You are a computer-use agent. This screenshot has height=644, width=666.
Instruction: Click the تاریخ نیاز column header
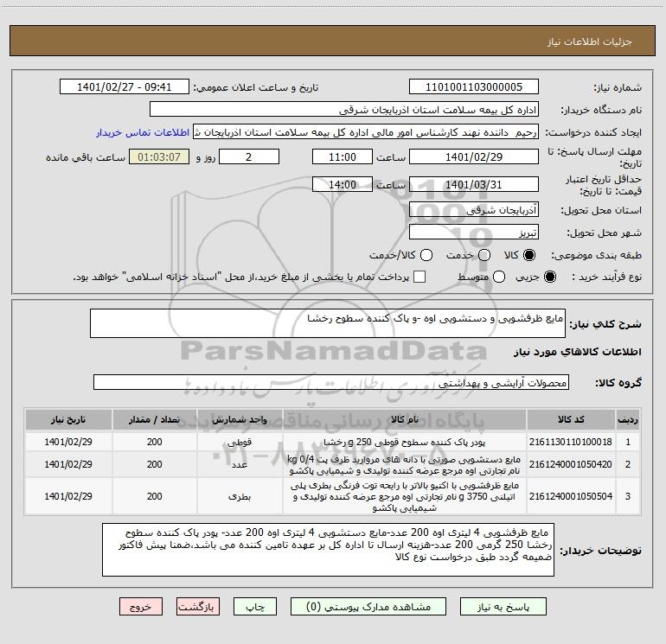tap(68, 420)
